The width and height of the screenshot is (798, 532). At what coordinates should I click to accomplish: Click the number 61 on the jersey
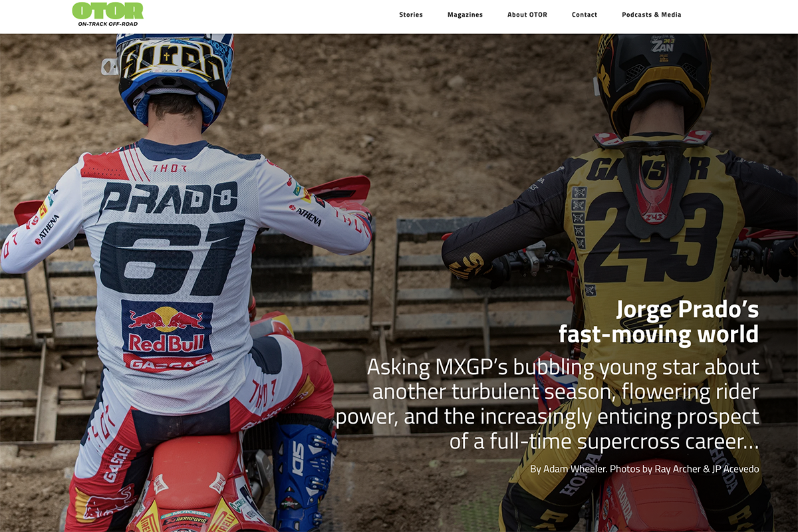172,257
